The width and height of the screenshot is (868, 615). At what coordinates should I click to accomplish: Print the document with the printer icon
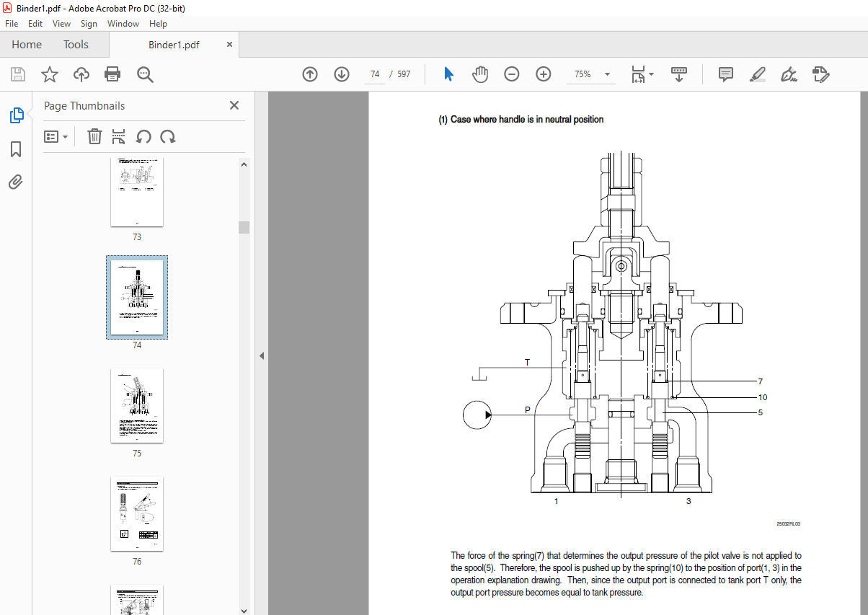(x=112, y=74)
